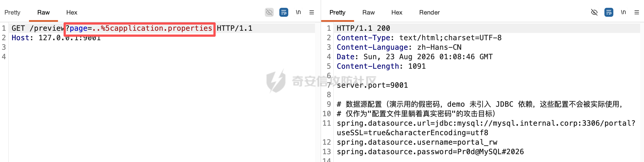Open the response panel hamburger menu
This screenshot has height=162, width=644.
[637, 12]
